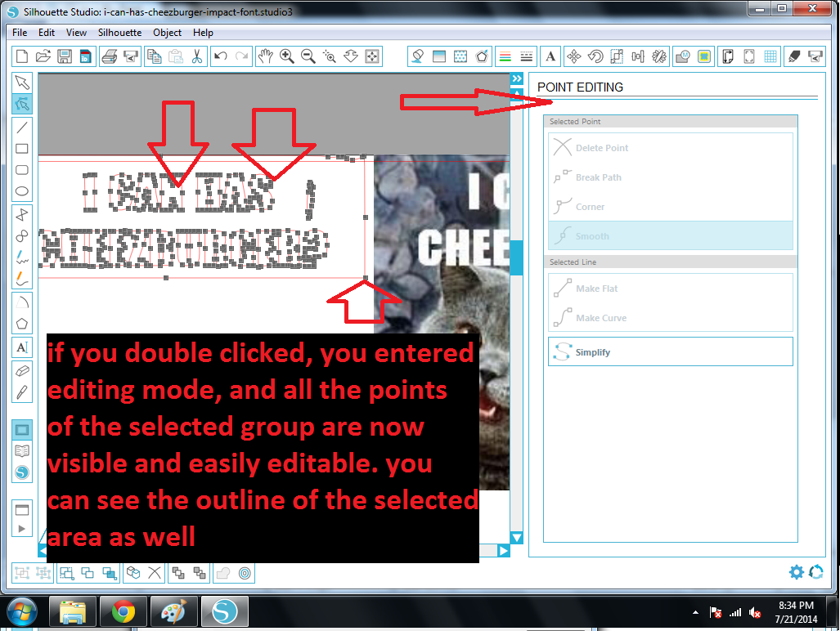This screenshot has width=840, height=631.
Task: Click the horizontal scrollbar right arrow
Action: click(503, 551)
